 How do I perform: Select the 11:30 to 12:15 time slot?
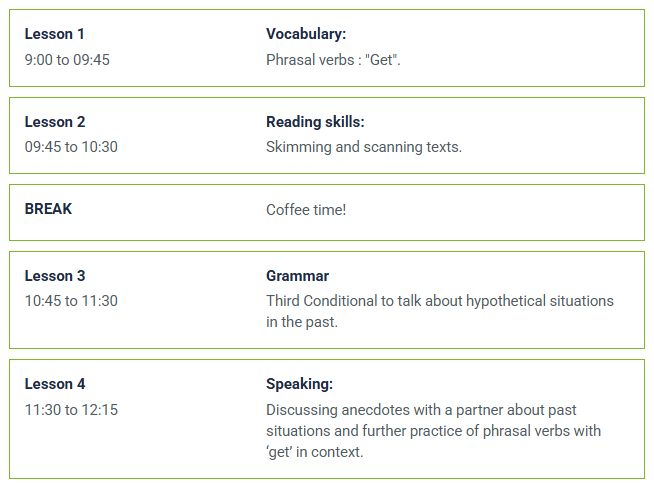click(71, 410)
